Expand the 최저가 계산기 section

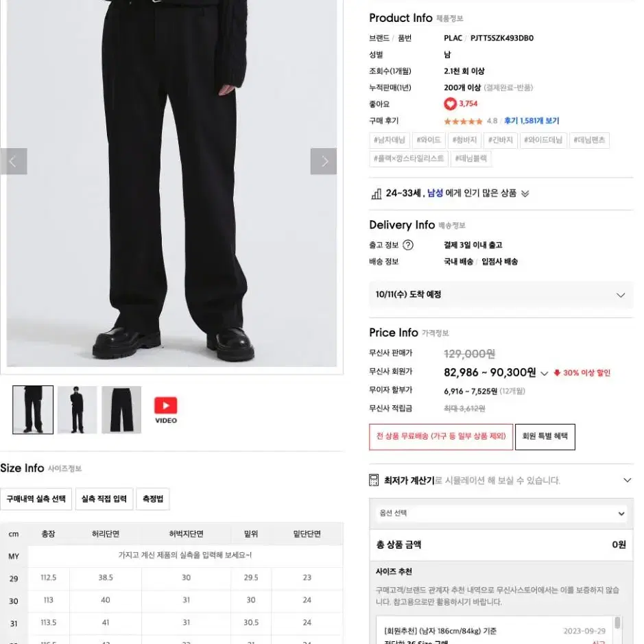[x=627, y=480]
